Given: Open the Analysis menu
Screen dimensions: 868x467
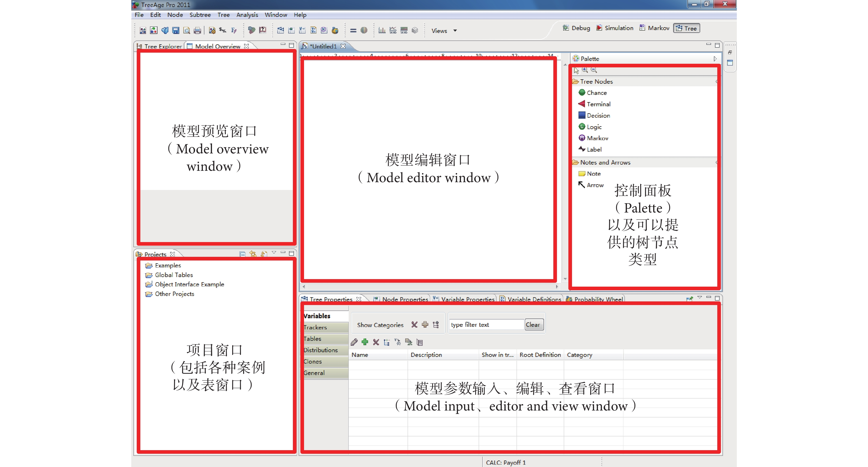Looking at the screenshot, I should (247, 15).
